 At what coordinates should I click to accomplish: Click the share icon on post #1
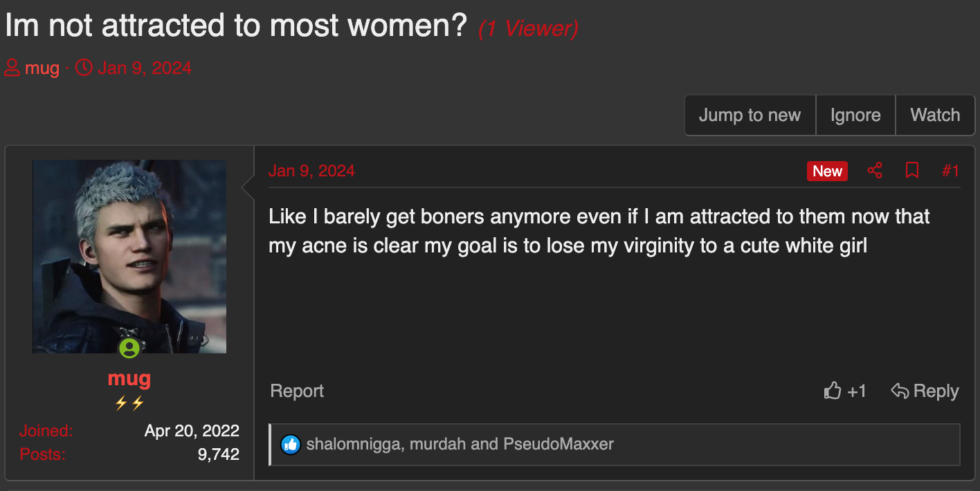(x=875, y=171)
